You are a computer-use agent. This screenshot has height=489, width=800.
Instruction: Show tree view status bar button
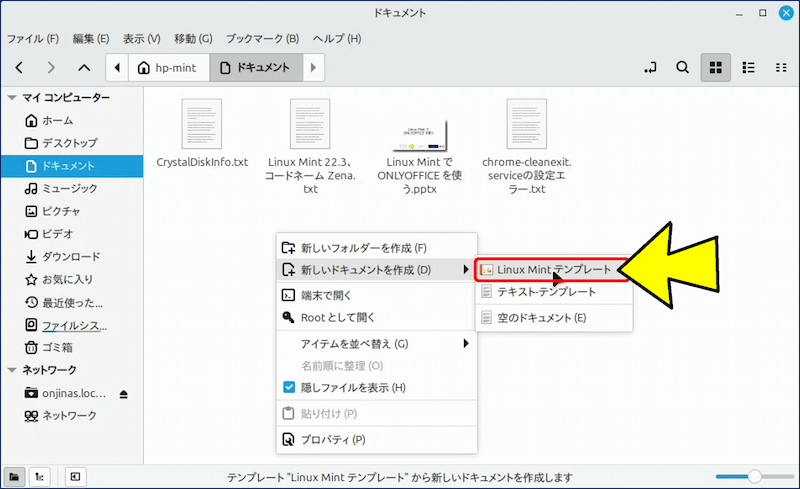tap(39, 477)
